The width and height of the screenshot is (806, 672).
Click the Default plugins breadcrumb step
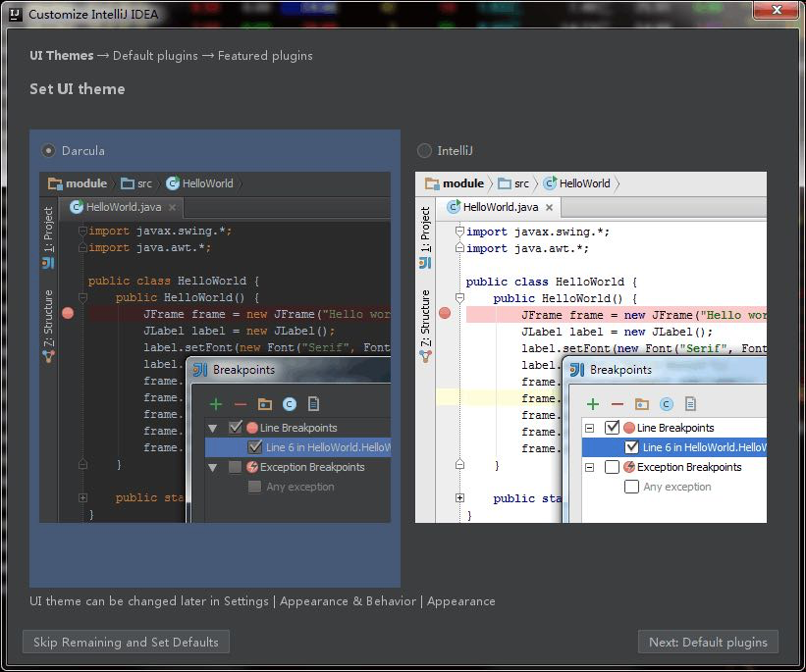[155, 56]
